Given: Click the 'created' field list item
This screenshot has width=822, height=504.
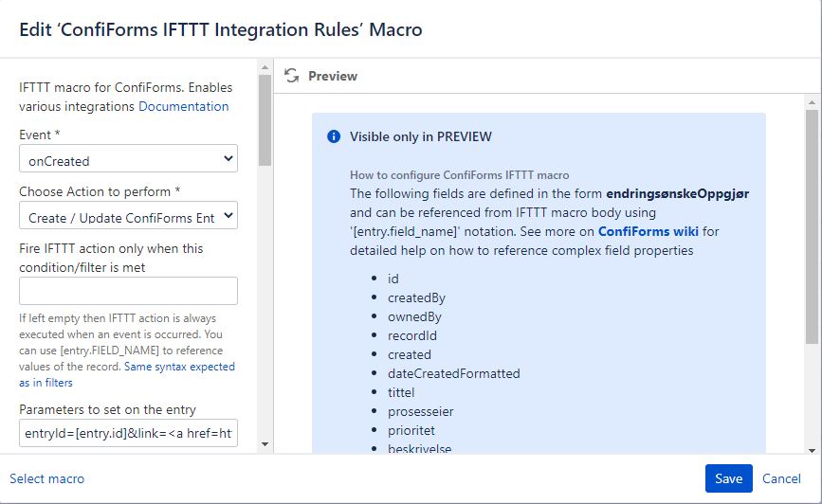Looking at the screenshot, I should (x=410, y=354).
